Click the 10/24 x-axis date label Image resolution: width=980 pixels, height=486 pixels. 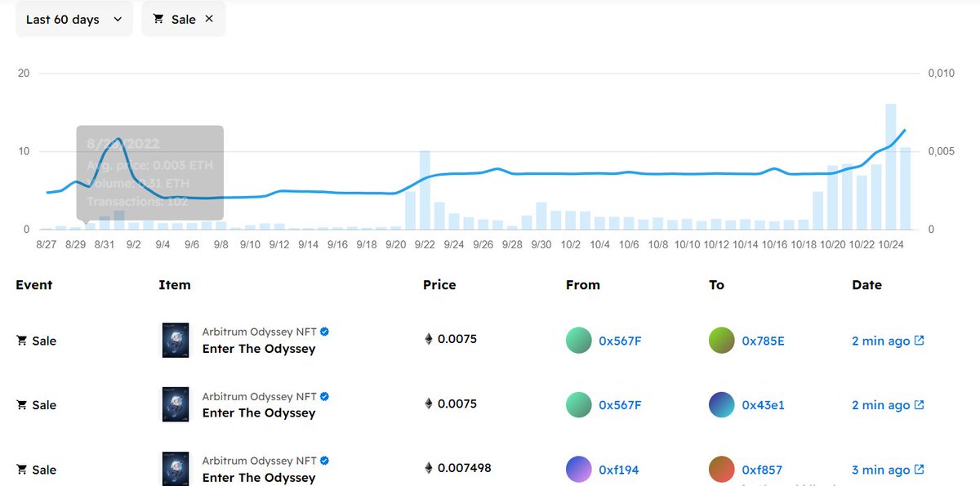[x=891, y=243]
